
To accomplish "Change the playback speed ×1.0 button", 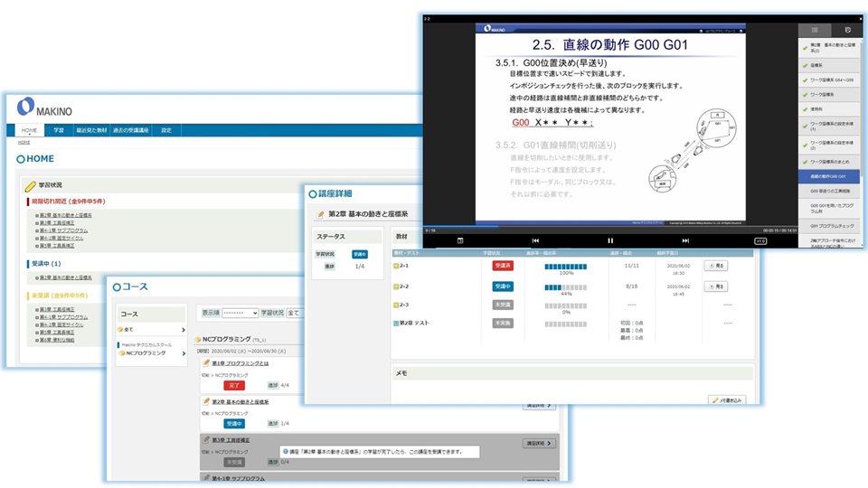I will coord(760,240).
